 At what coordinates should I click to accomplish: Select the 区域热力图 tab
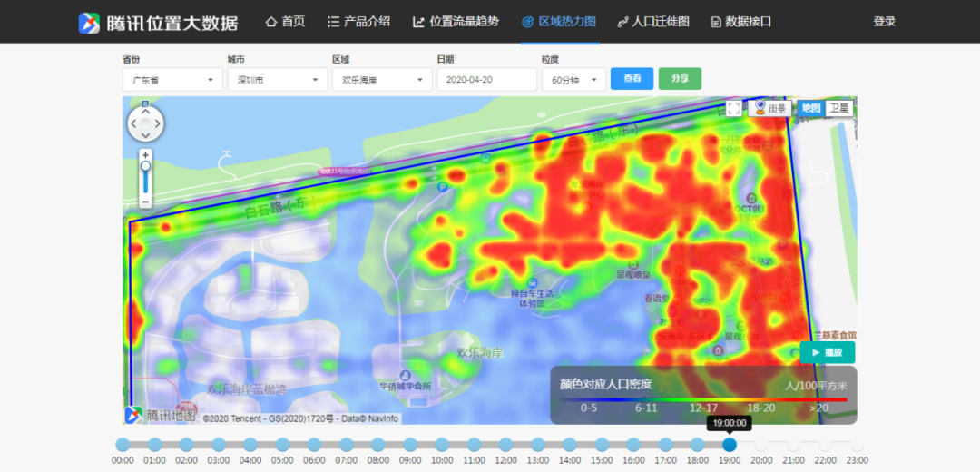[559, 22]
